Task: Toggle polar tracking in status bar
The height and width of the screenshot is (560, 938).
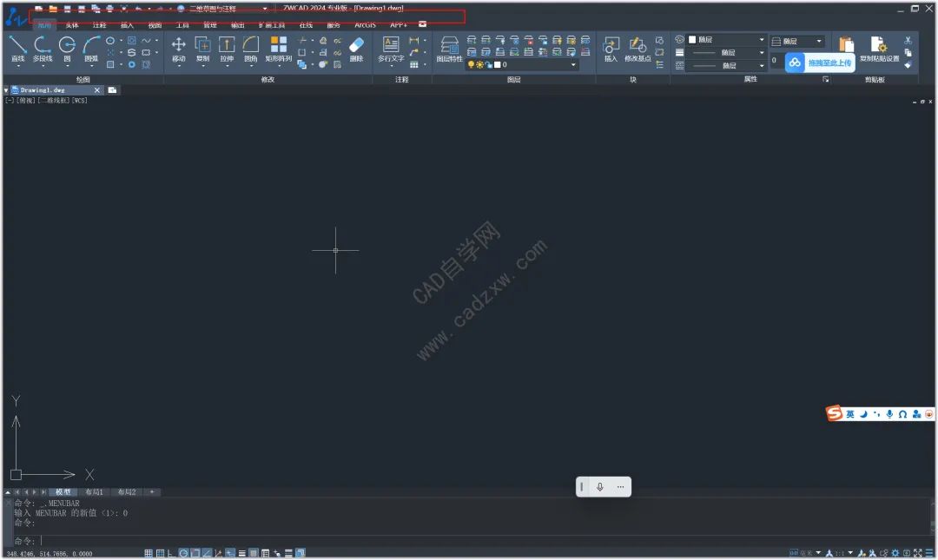Action: click(183, 553)
